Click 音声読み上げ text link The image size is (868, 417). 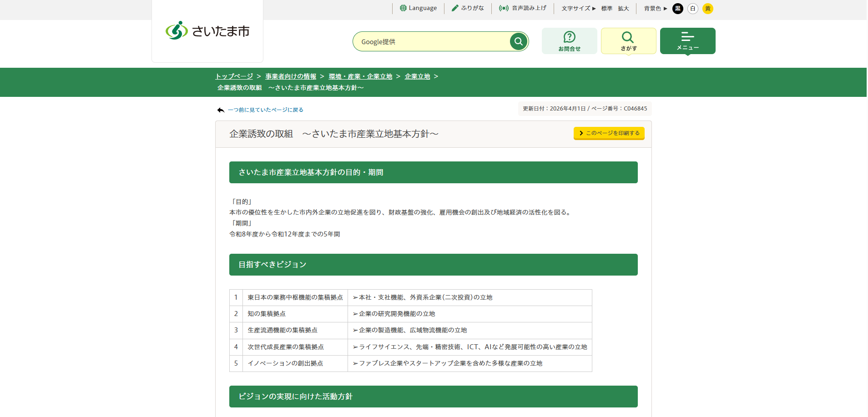click(x=529, y=8)
